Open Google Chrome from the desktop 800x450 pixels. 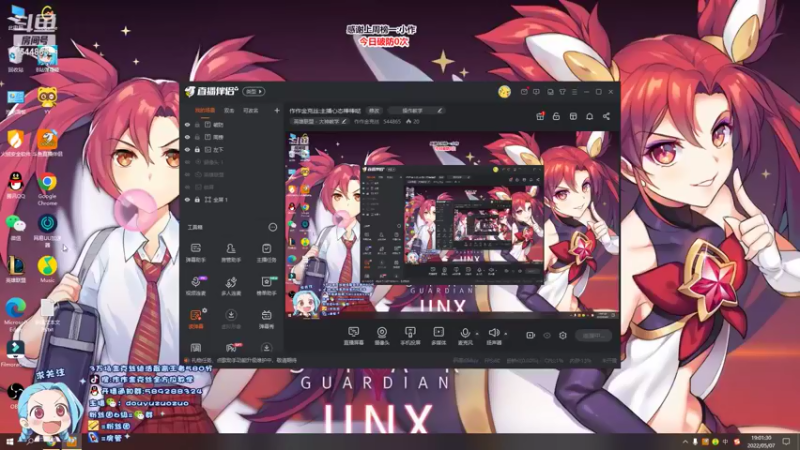tap(47, 188)
